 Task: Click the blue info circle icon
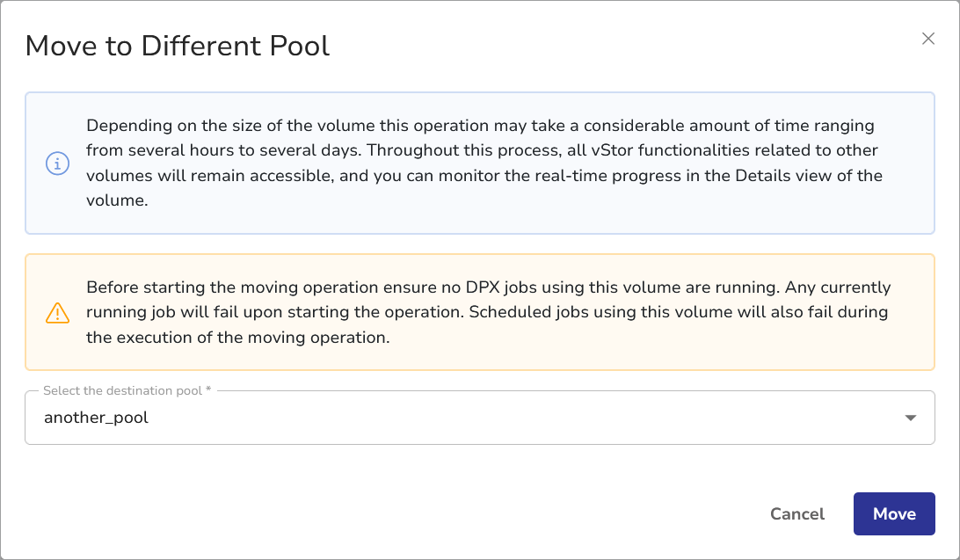(x=57, y=164)
